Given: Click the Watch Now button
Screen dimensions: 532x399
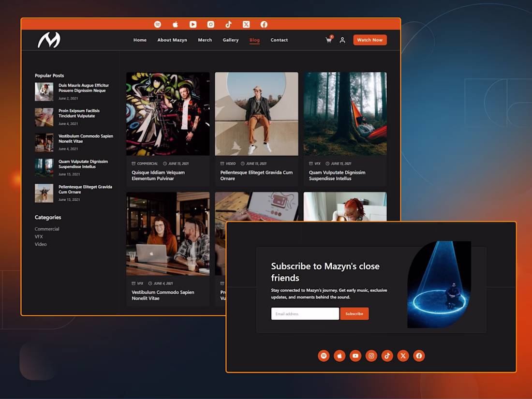Looking at the screenshot, I should 370,40.
